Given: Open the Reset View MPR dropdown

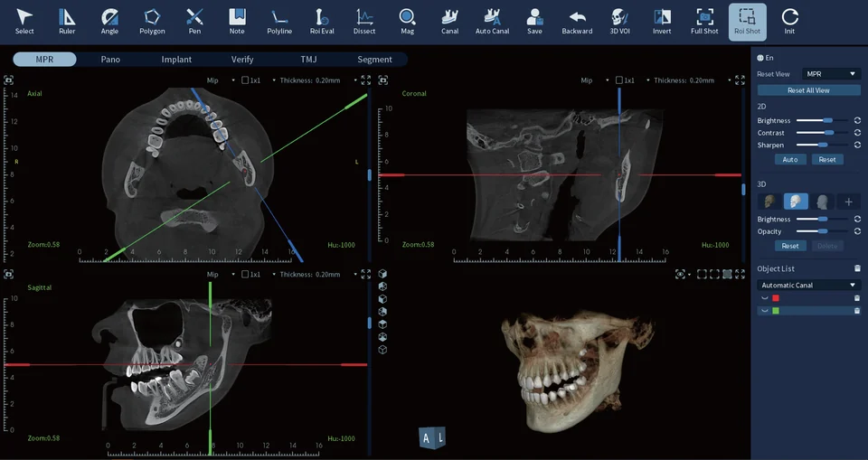Looking at the screenshot, I should 831,73.
